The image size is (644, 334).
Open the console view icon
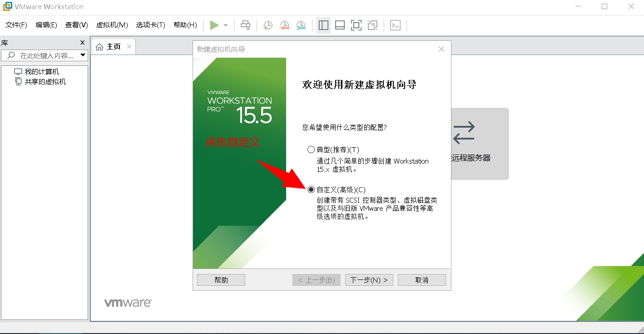396,25
